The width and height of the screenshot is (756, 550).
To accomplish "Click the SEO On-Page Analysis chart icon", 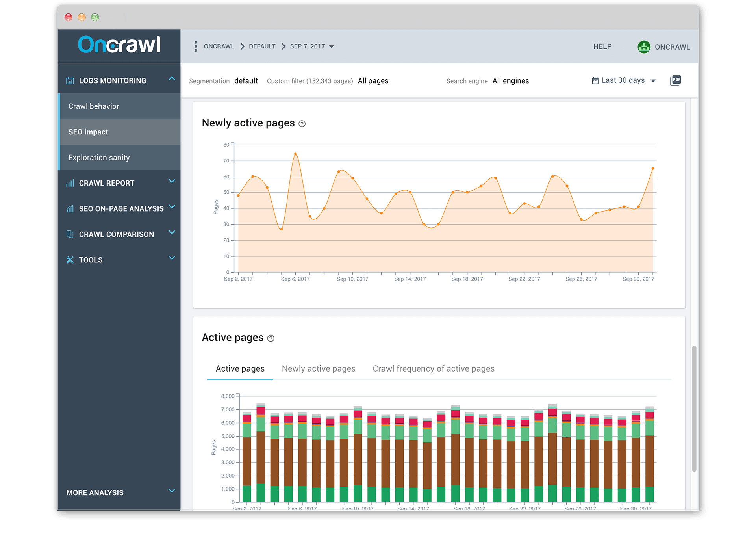I will click(x=70, y=208).
